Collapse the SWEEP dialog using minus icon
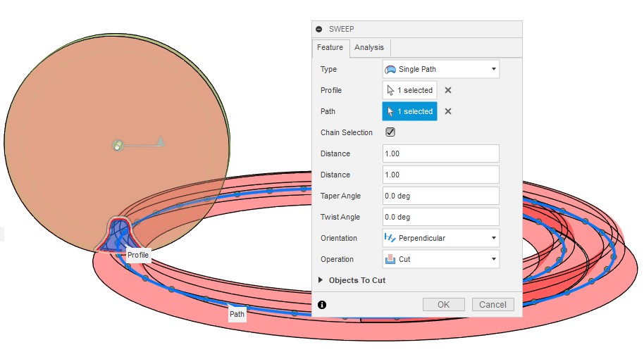 319,29
